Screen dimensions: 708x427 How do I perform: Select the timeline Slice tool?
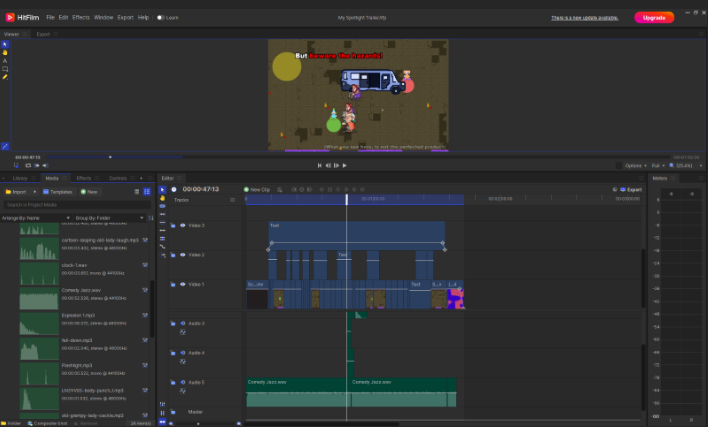[163, 206]
